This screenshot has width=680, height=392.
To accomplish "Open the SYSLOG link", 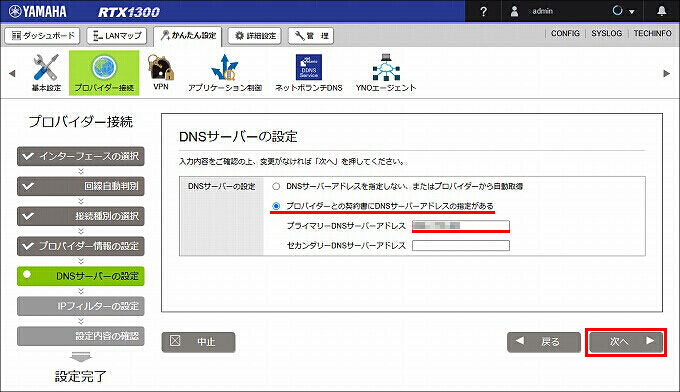I will [x=606, y=33].
